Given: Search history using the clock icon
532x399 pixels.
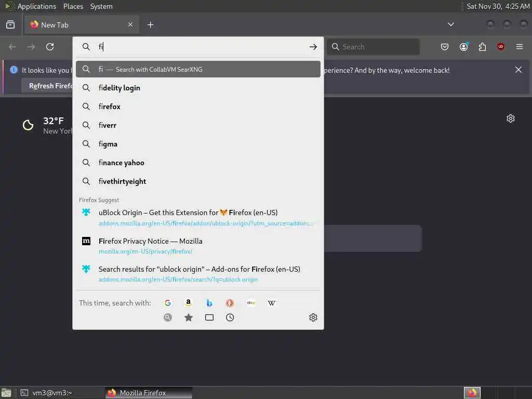Looking at the screenshot, I should [x=230, y=317].
